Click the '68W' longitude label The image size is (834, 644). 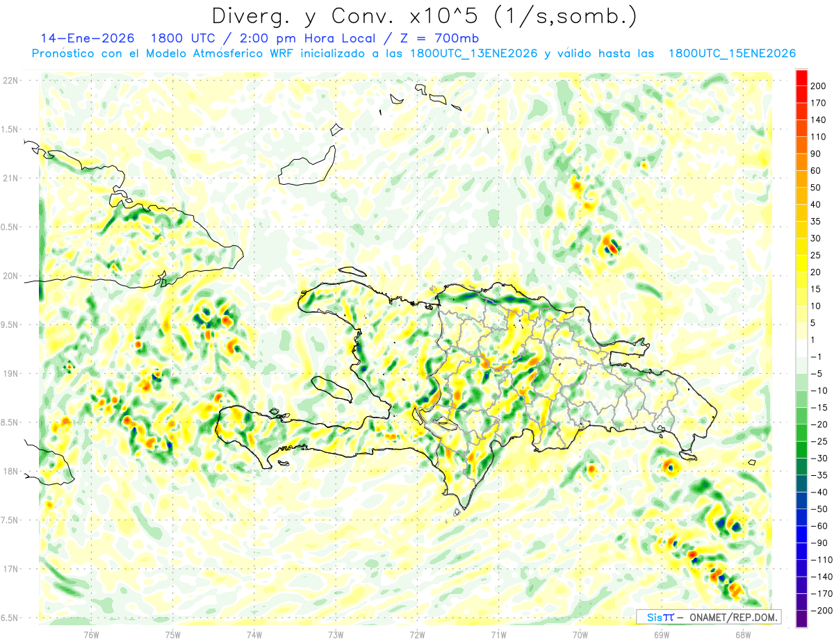pyautogui.click(x=742, y=634)
